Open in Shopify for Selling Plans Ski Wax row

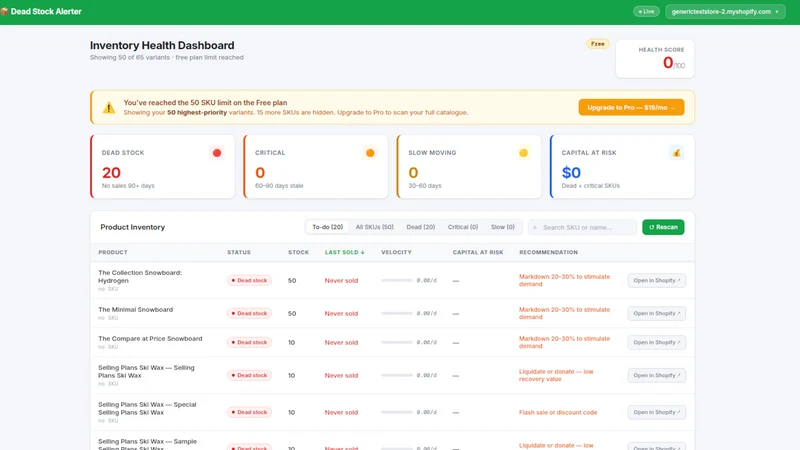657,375
